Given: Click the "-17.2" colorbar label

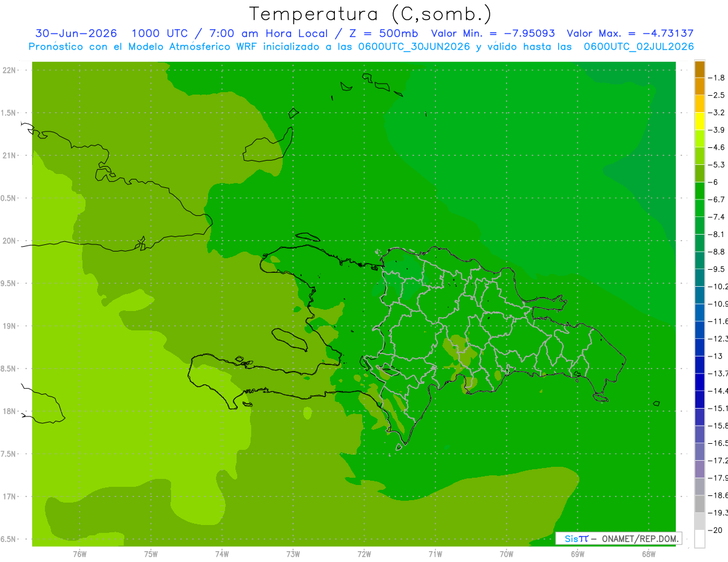Looking at the screenshot, I should coord(718,460).
